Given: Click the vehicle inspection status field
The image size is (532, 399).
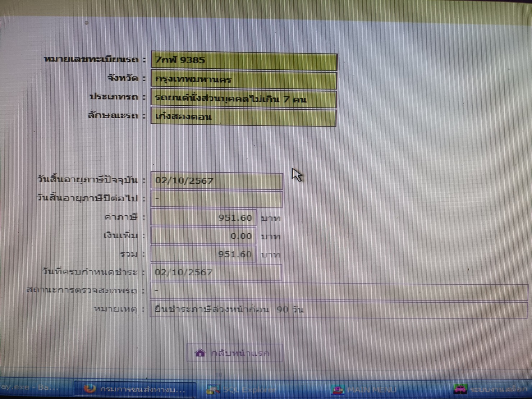Looking at the screenshot, I should pos(339,291).
